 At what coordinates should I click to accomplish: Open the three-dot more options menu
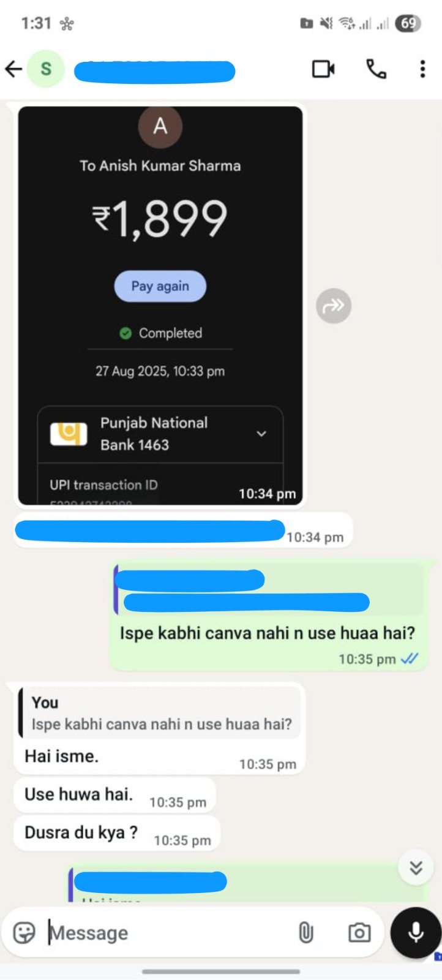click(x=422, y=69)
